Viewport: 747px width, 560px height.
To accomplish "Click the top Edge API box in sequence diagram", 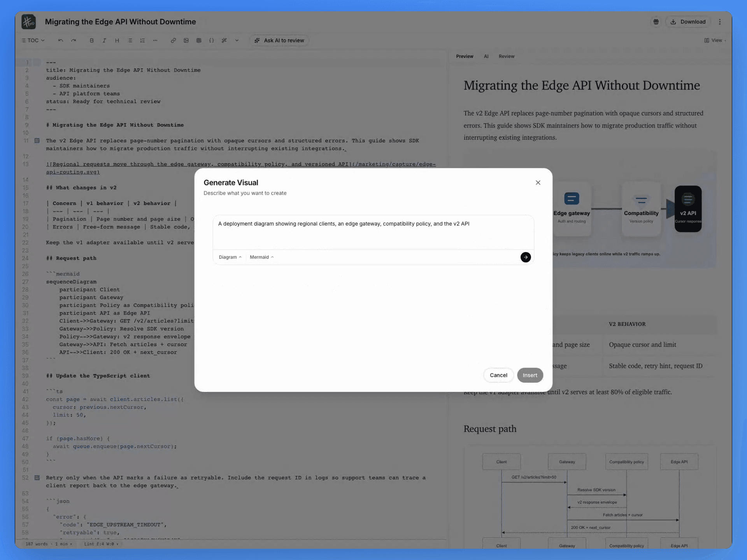I will click(679, 462).
